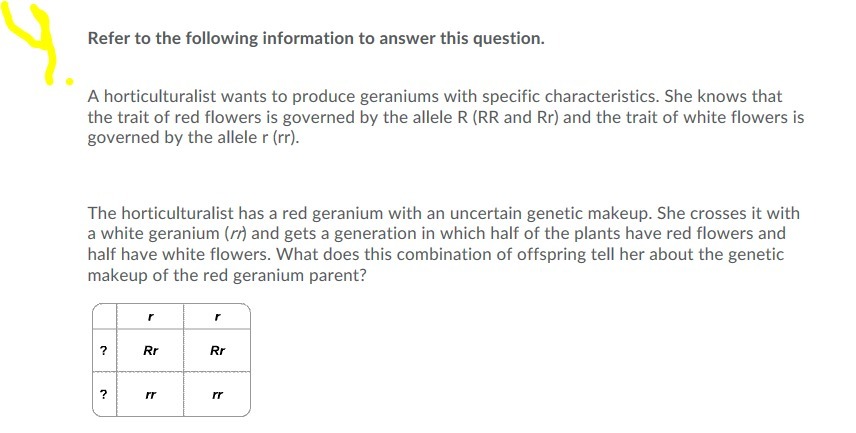Viewport: 856px width, 433px height.
Task: Click the empty top-left corner cell of the table
Action: coord(102,316)
